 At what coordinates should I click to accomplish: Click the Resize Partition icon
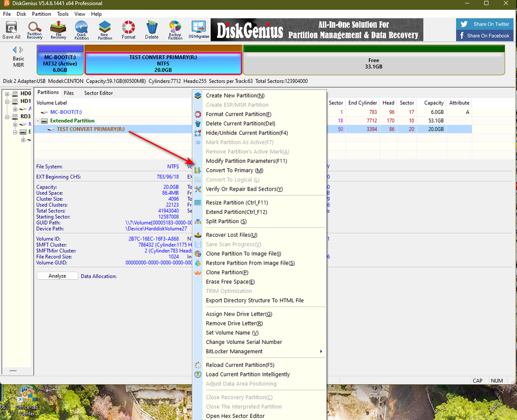click(x=198, y=203)
